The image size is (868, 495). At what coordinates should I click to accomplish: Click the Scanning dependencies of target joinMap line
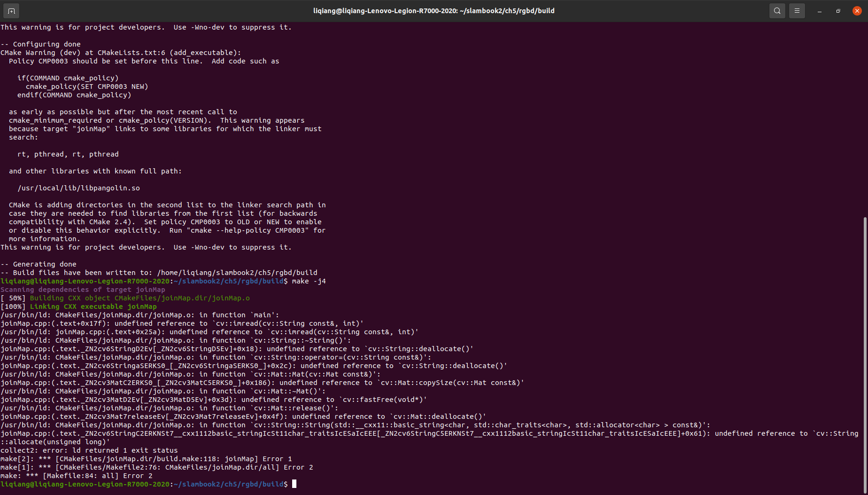pos(81,289)
